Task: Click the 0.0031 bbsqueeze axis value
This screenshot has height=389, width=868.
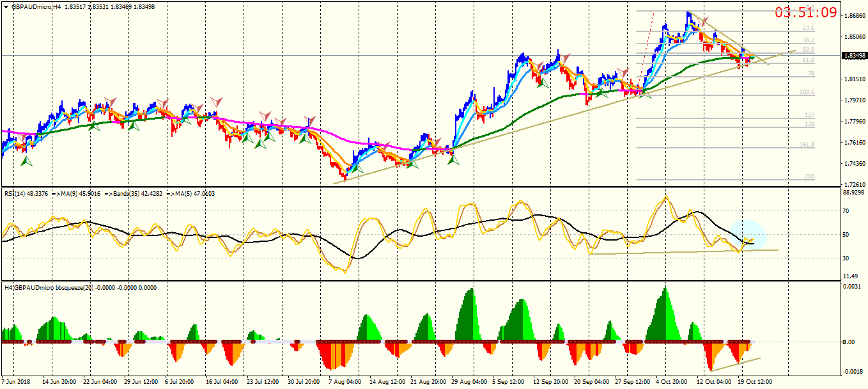Action: pos(853,286)
